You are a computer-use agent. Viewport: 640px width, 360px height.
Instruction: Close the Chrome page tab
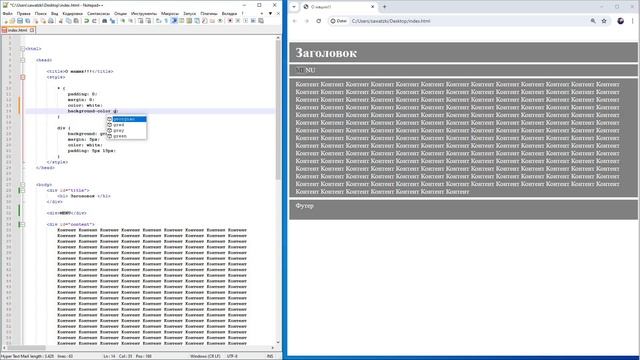372,7
